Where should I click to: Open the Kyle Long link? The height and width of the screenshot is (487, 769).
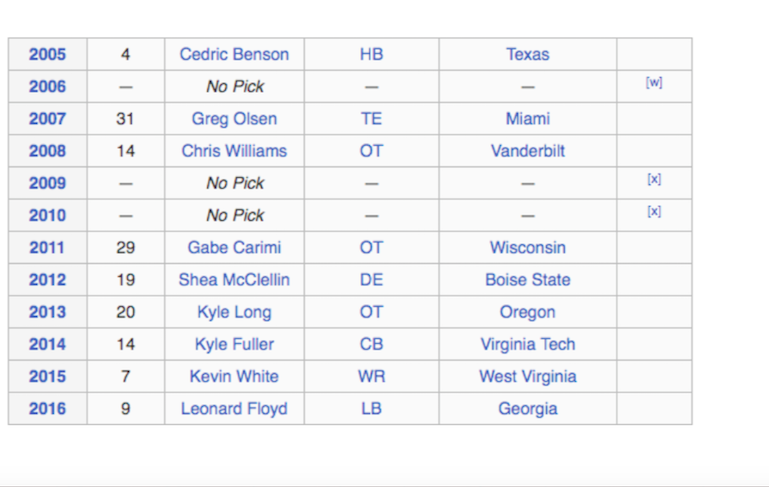(234, 312)
